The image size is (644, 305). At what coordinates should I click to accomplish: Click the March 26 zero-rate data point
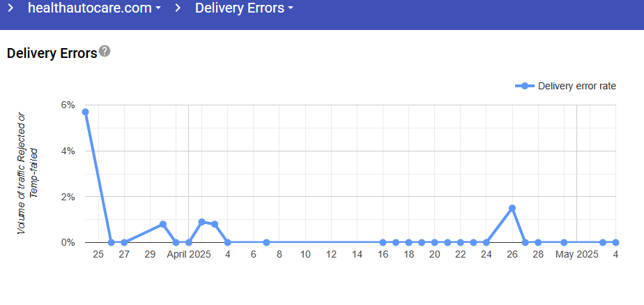pos(111,242)
